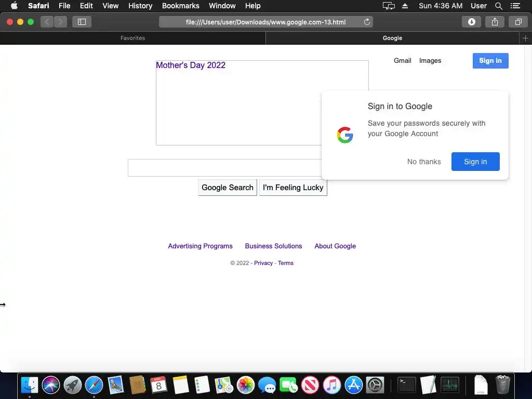This screenshot has width=532, height=399.
Task: Open the Calendar app in the Dock
Action: tap(158, 385)
